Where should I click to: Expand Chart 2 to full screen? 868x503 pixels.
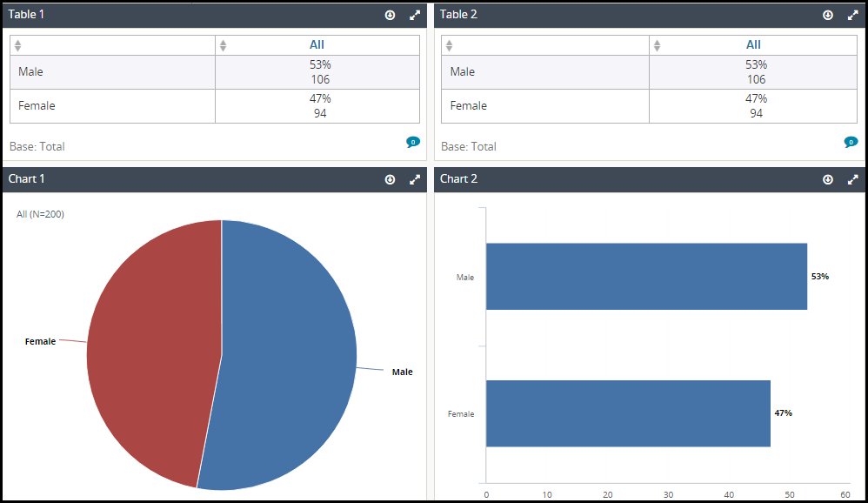click(x=852, y=179)
